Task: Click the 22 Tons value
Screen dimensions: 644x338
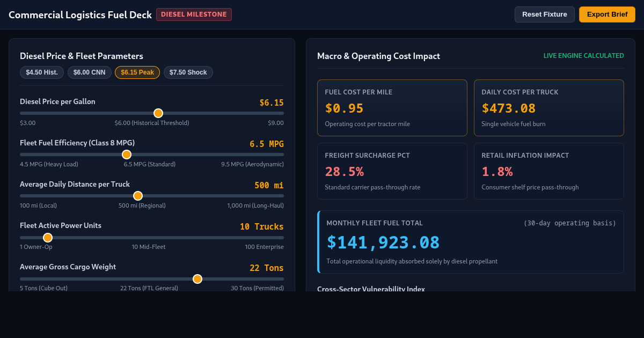Action: tap(267, 268)
